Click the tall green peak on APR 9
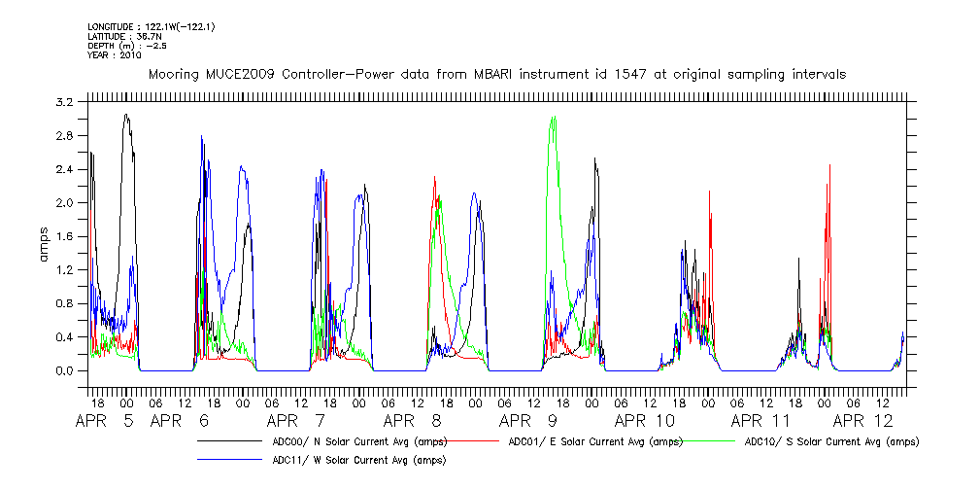This screenshot has height=490, width=980. [553, 122]
